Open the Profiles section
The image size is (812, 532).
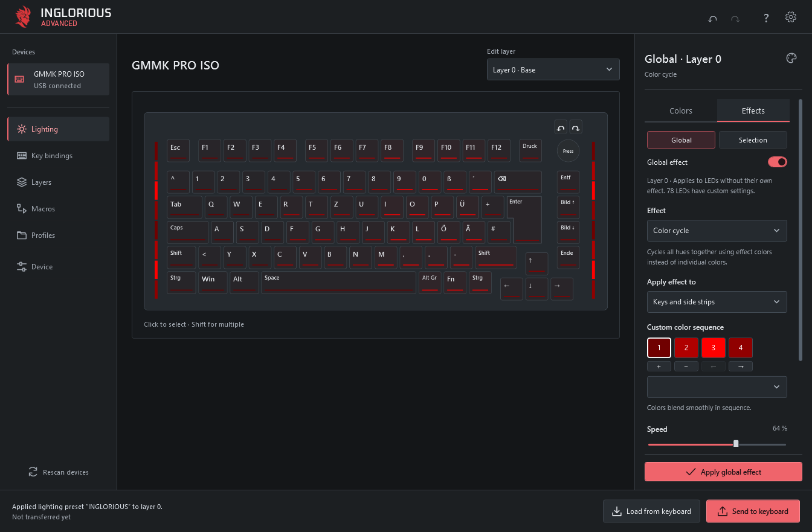(59, 236)
